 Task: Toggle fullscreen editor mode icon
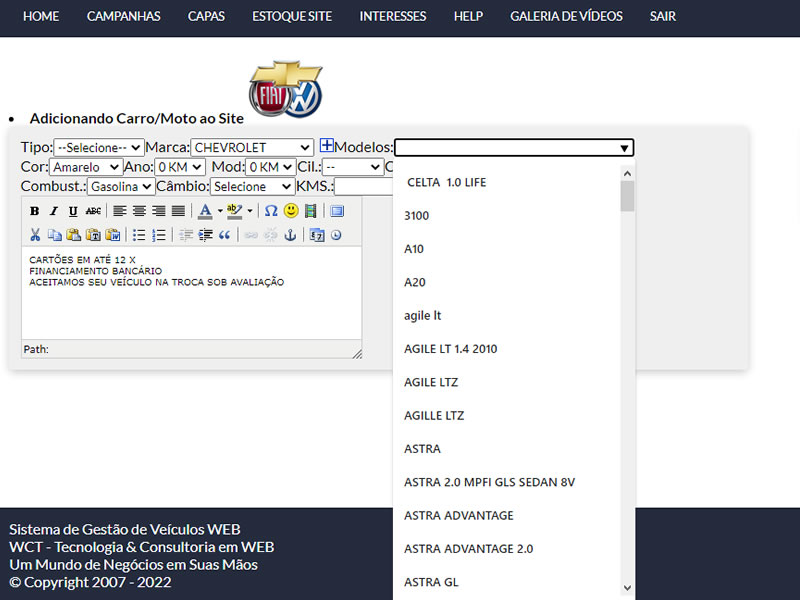click(337, 211)
